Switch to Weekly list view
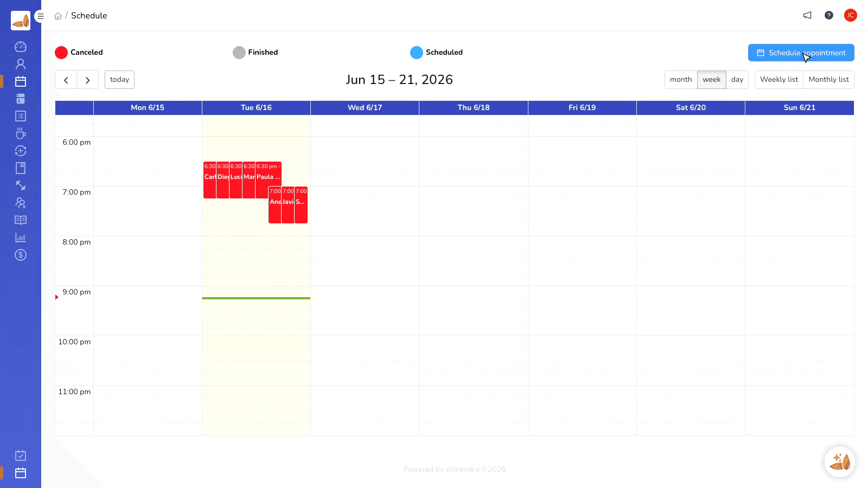Image resolution: width=868 pixels, height=488 pixels. [x=779, y=80]
